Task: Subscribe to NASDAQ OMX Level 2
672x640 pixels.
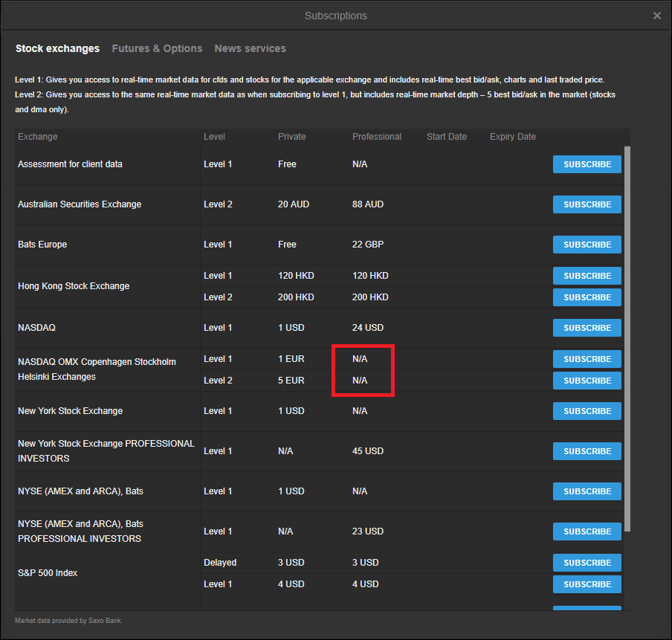Action: click(587, 381)
